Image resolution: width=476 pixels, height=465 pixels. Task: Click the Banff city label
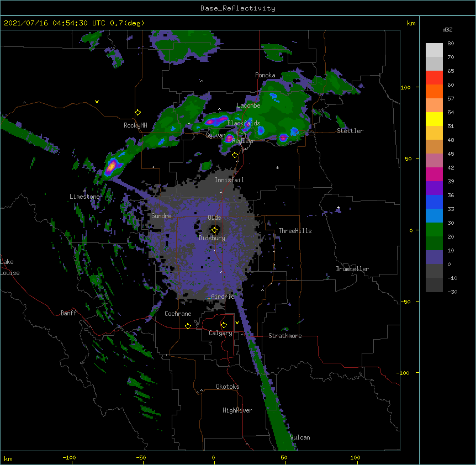coord(68,313)
